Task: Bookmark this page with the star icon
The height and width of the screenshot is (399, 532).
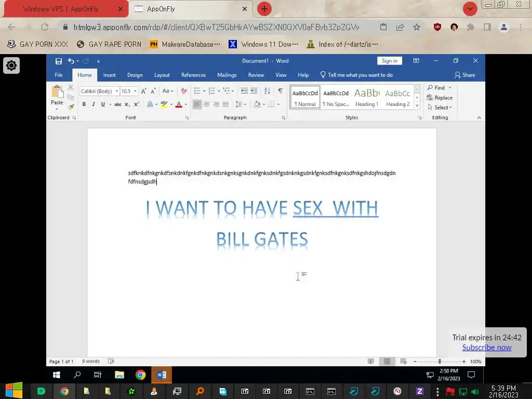Action: tap(417, 27)
